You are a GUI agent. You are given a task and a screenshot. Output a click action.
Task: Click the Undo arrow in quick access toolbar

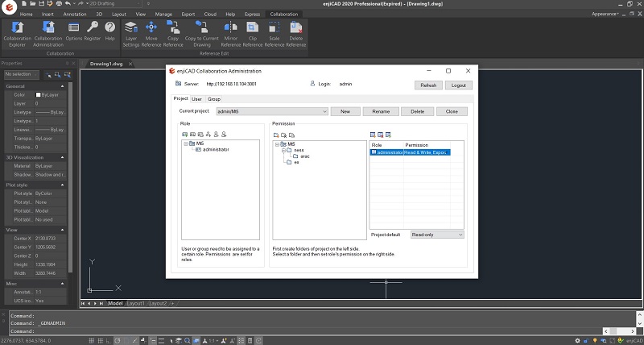point(68,3)
